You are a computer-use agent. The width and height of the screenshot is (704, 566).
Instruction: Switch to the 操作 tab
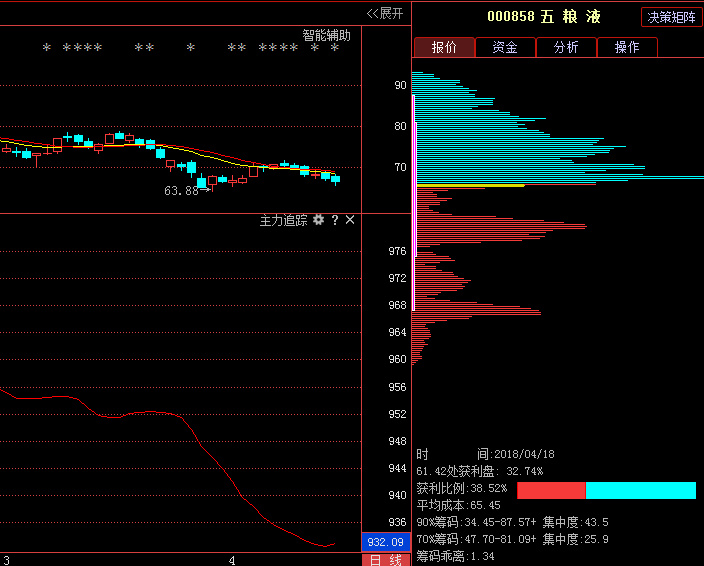point(627,47)
